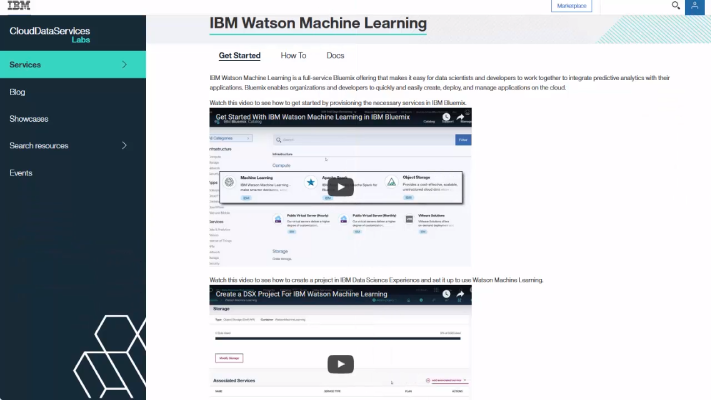
Task: Switch to the Get Started tab
Action: coord(239,55)
